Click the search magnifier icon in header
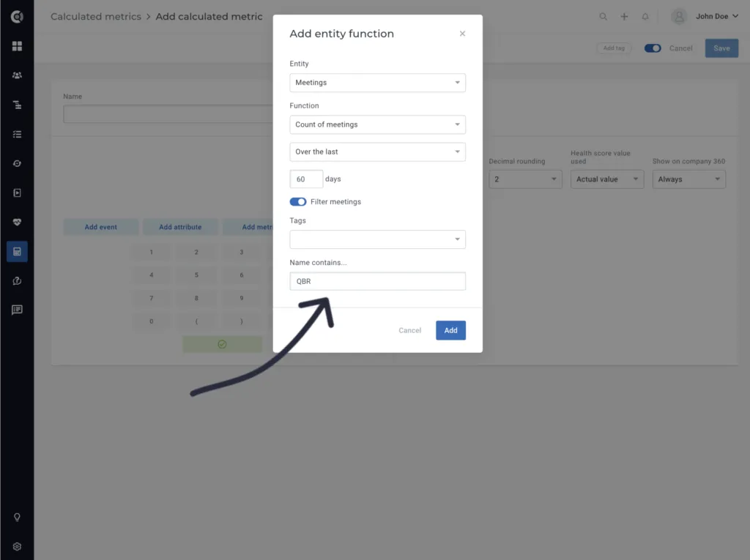The height and width of the screenshot is (560, 750). (604, 17)
